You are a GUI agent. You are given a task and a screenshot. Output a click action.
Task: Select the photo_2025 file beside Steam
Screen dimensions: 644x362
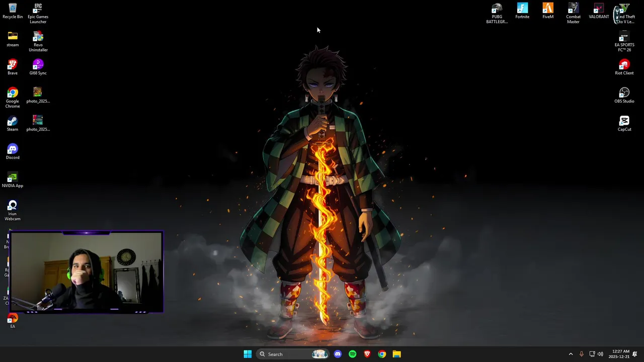click(x=38, y=124)
